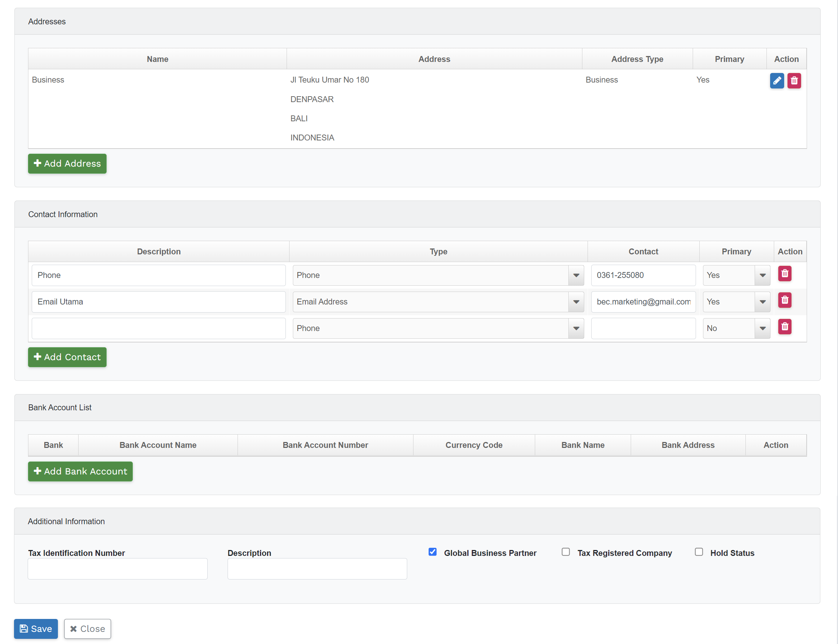Tick the Hold Status checkbox
The width and height of the screenshot is (838, 644).
pos(699,551)
